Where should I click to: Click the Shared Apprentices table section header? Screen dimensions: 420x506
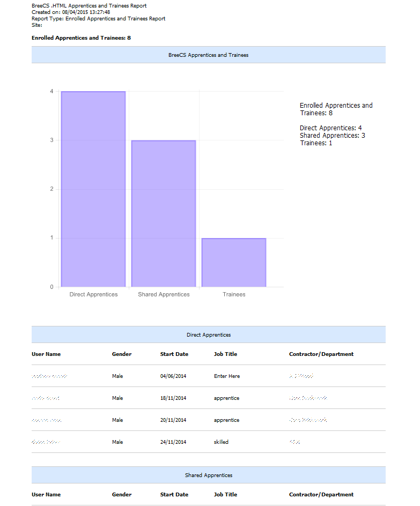tap(208, 475)
